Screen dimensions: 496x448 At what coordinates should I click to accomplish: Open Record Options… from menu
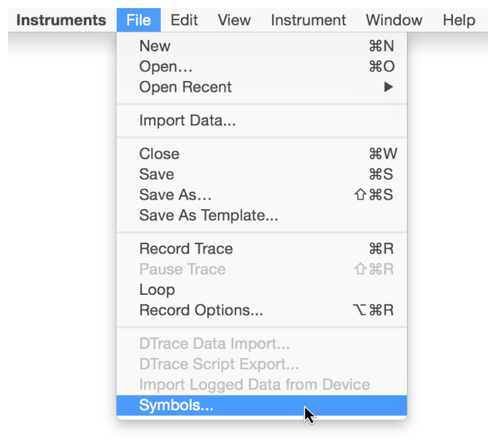(201, 310)
